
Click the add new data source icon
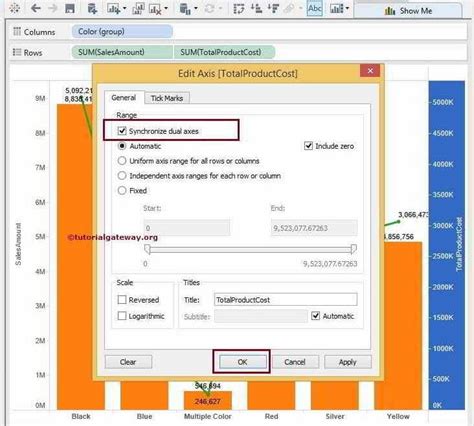[x=92, y=9]
